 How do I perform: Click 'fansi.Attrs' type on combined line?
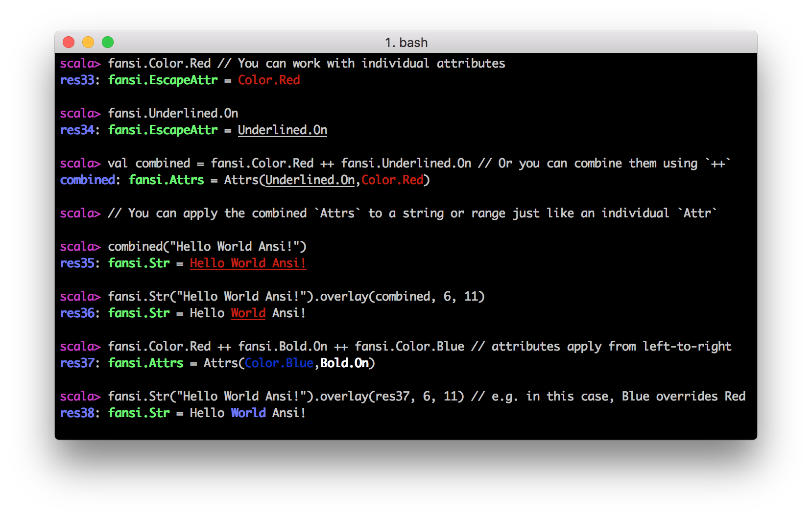[166, 180]
